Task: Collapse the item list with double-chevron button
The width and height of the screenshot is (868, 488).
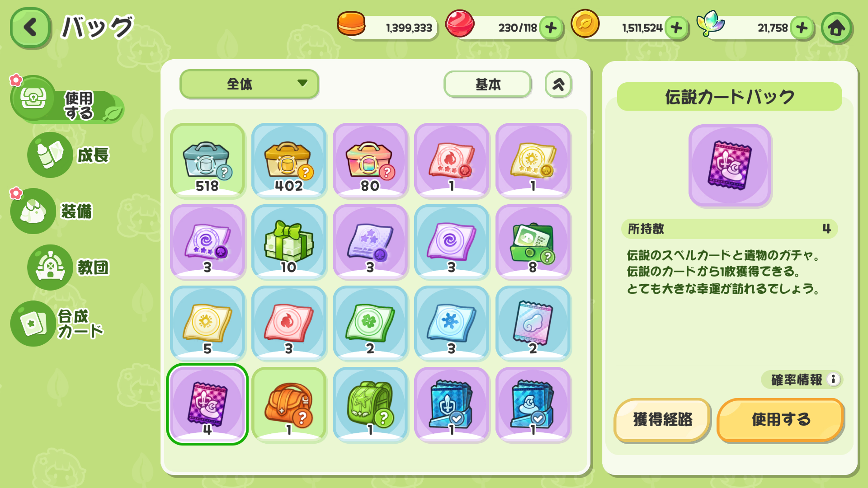Action: (559, 84)
